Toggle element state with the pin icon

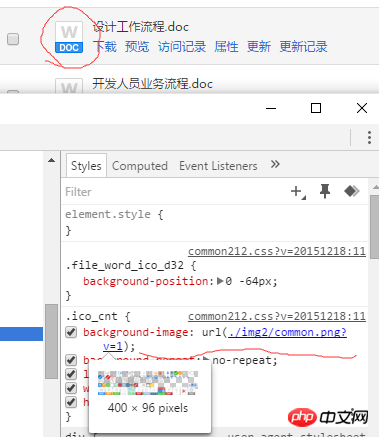click(325, 191)
